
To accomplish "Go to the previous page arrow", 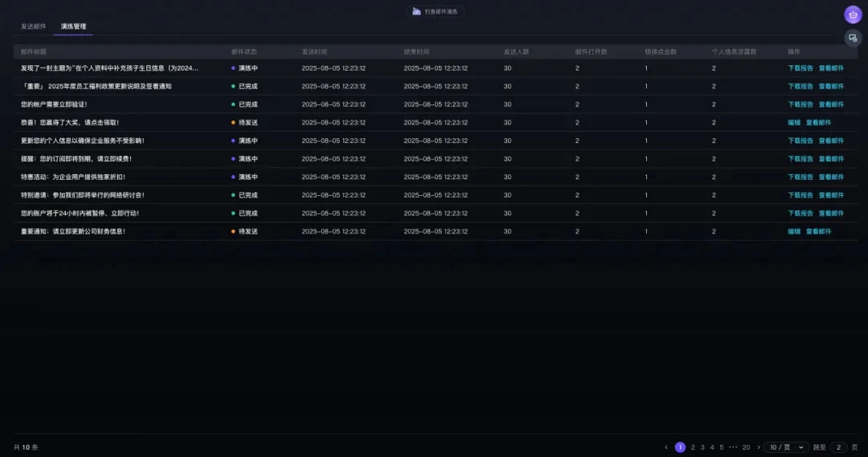I will pyautogui.click(x=665, y=447).
